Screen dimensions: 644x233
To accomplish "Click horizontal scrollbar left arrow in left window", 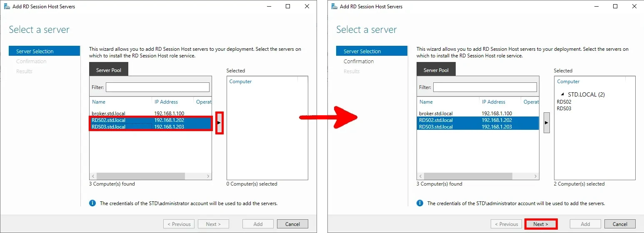I will tap(93, 176).
